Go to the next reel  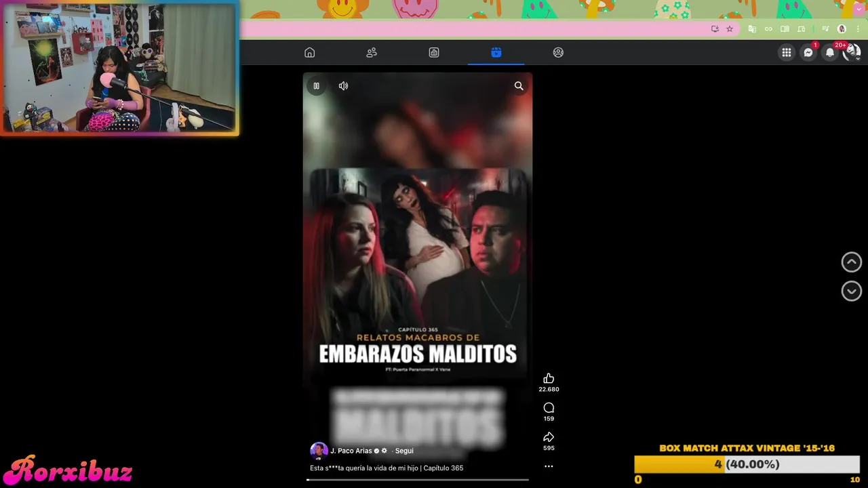(852, 291)
